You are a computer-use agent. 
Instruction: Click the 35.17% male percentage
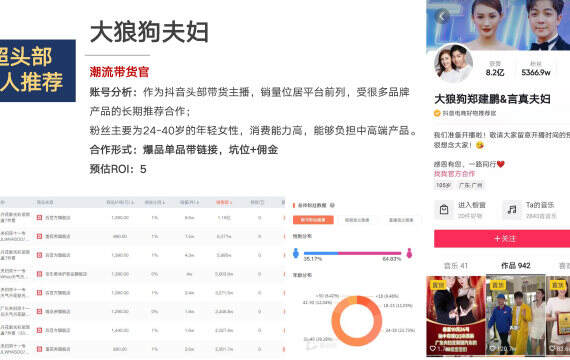click(x=313, y=259)
